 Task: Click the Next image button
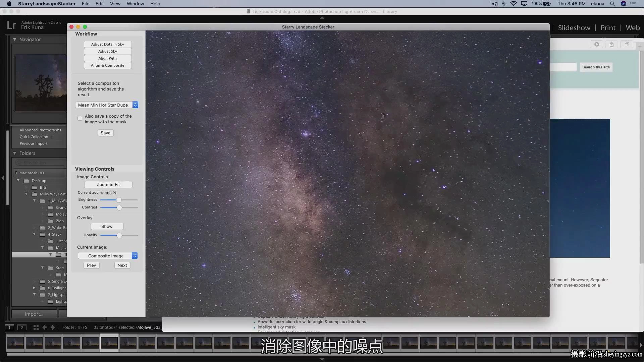pos(122,265)
